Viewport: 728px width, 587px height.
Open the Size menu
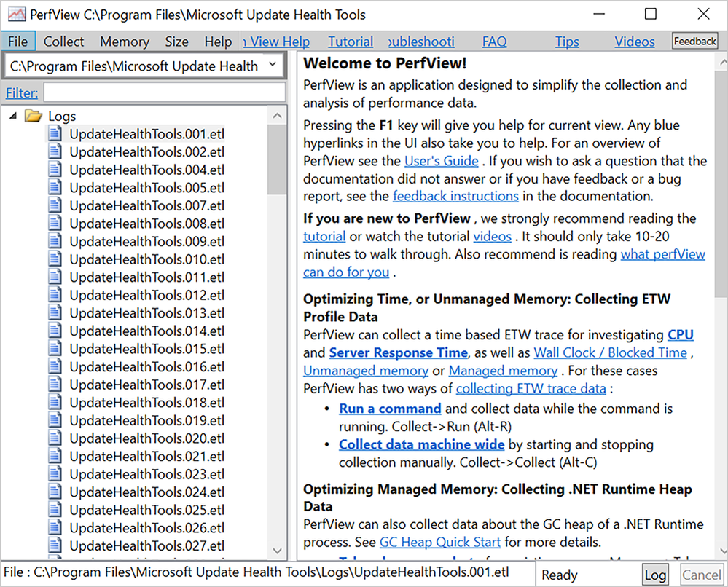pyautogui.click(x=176, y=42)
